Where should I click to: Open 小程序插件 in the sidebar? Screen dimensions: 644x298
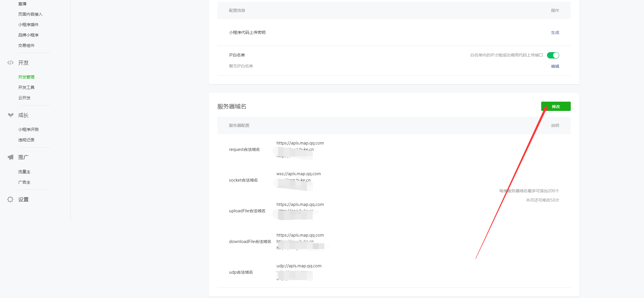pos(28,25)
